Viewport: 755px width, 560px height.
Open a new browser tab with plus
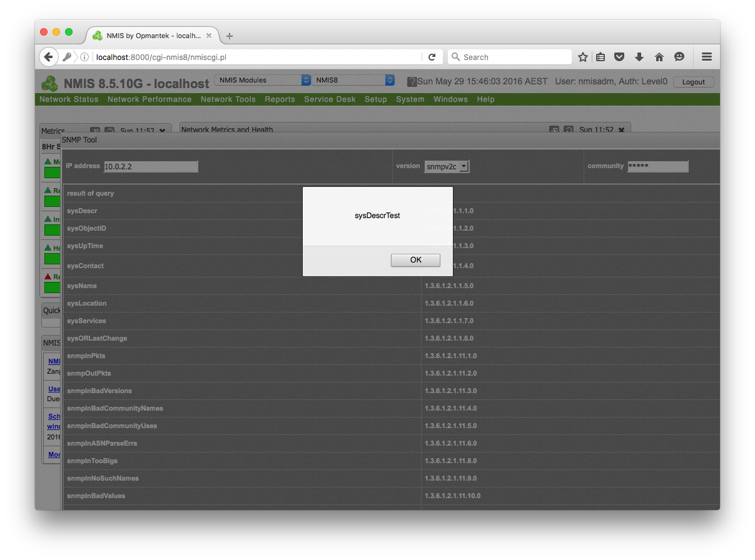[230, 36]
